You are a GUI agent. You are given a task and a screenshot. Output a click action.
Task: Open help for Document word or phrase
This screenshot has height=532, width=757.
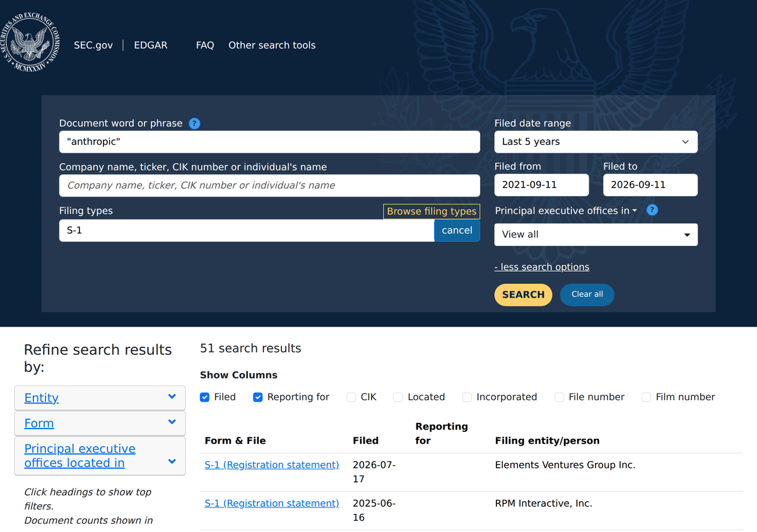(x=194, y=124)
